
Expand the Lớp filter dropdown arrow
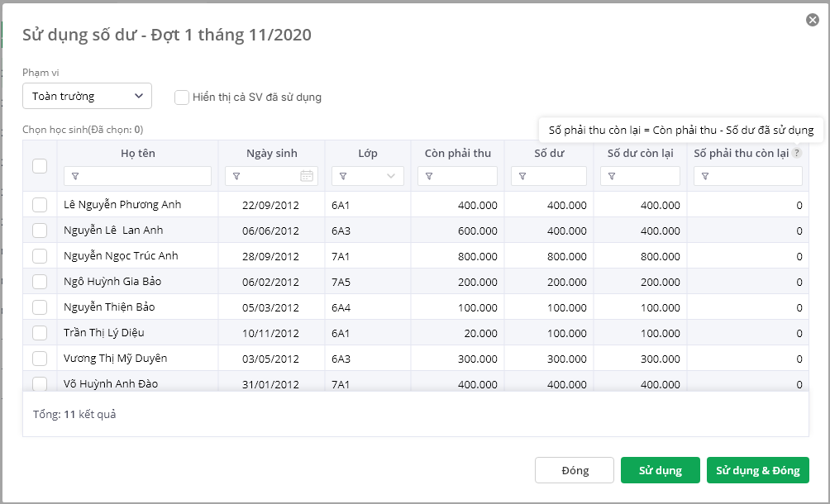pyautogui.click(x=391, y=176)
